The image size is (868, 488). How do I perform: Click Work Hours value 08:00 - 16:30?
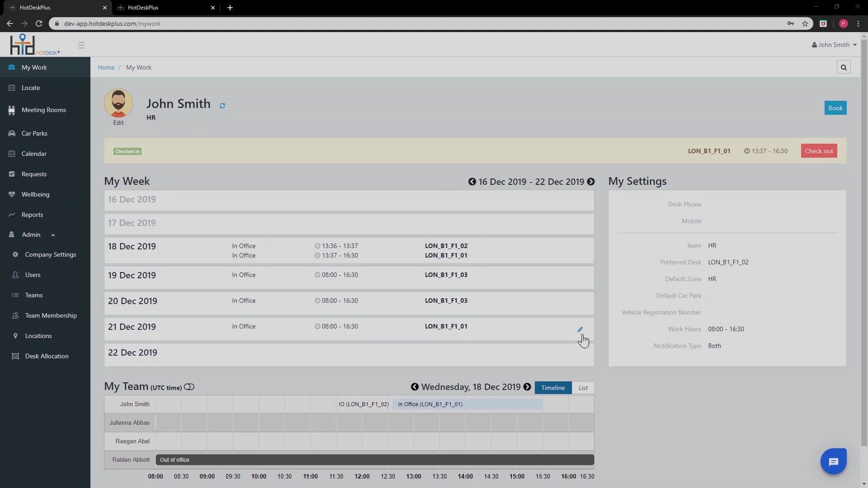pos(726,329)
